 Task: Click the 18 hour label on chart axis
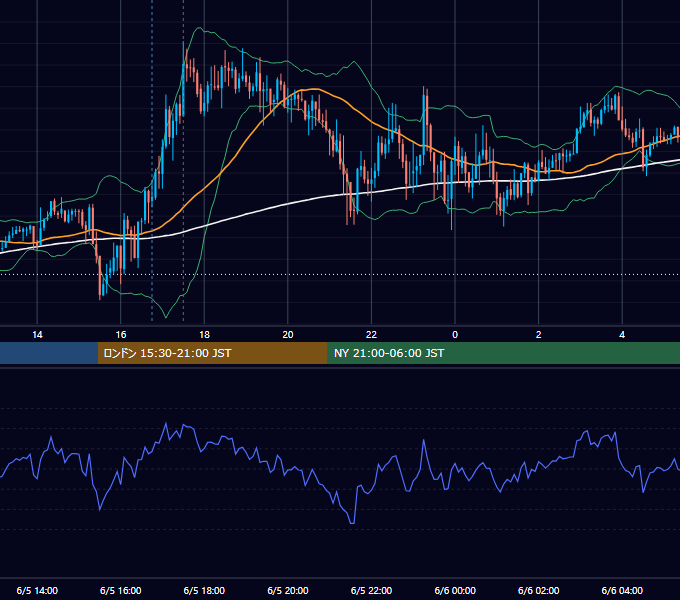click(204, 335)
